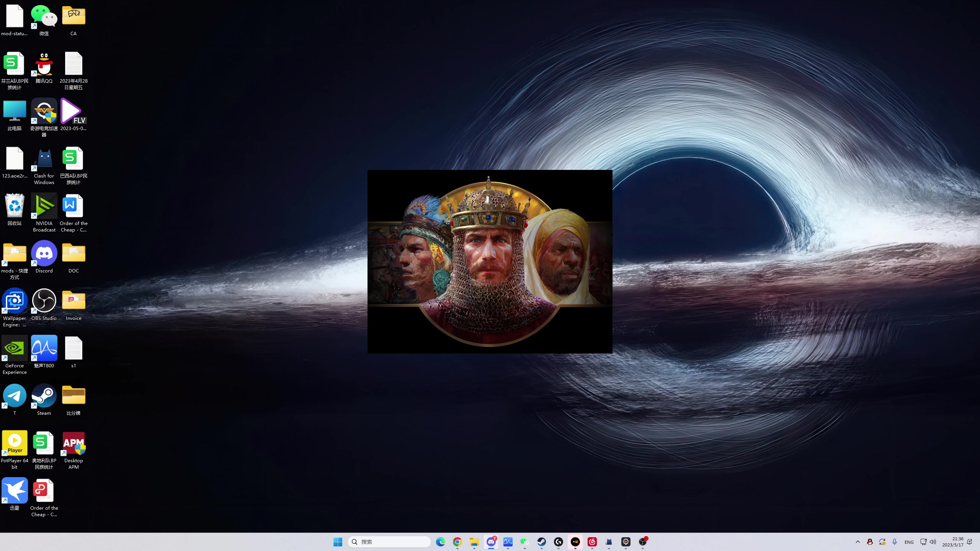Click the Age of Empires splash image
This screenshot has width=980, height=551.
[490, 261]
